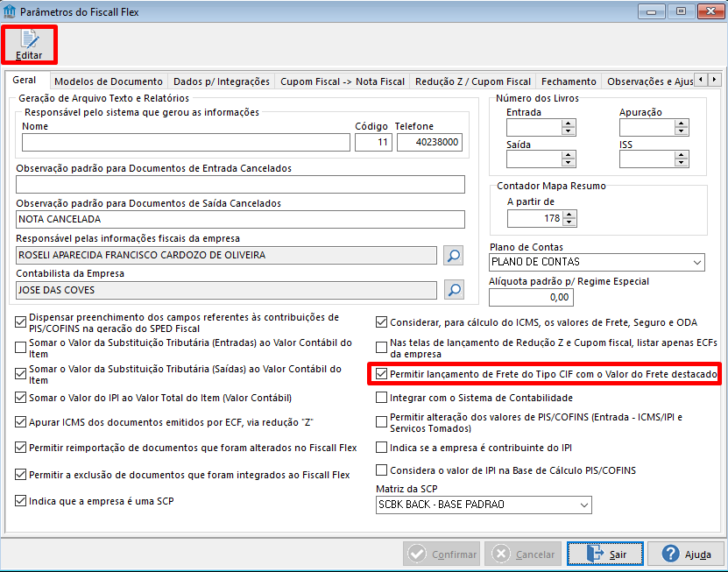728x572 pixels.
Task: Open the Observações e Ajustes tab
Action: coord(649,81)
